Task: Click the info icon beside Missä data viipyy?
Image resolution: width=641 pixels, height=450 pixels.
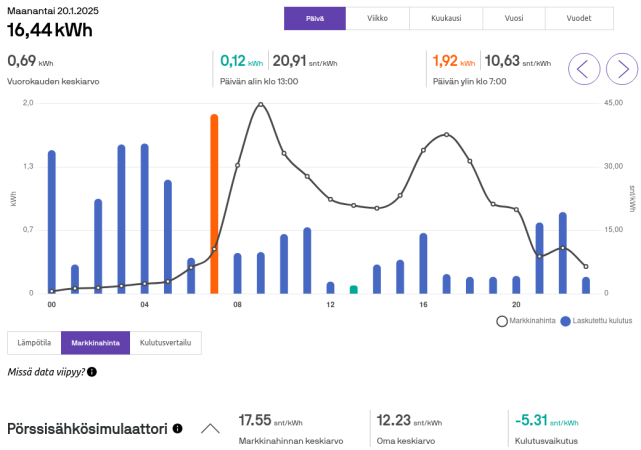Action: 92,372
